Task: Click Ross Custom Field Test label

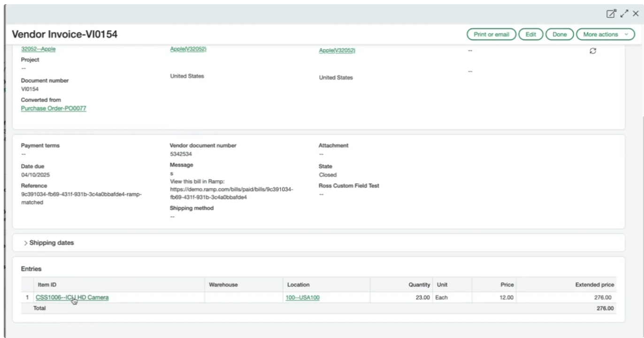Action: 349,185
